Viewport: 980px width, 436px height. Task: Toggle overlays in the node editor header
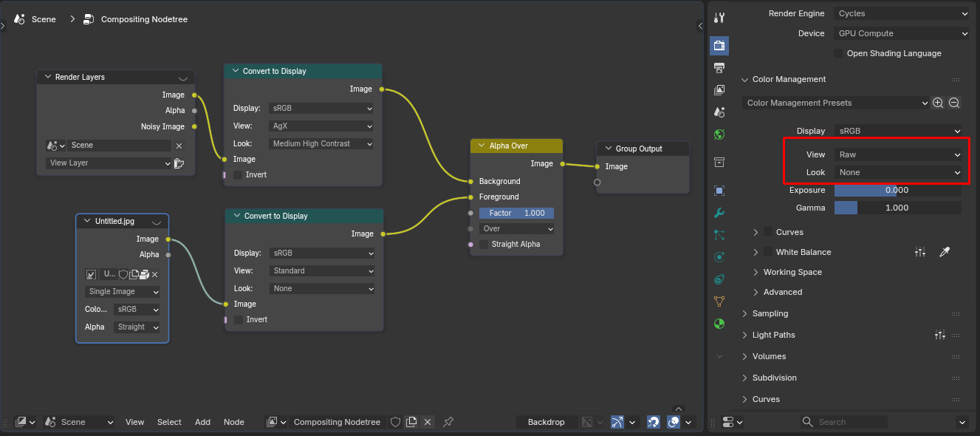pyautogui.click(x=674, y=422)
